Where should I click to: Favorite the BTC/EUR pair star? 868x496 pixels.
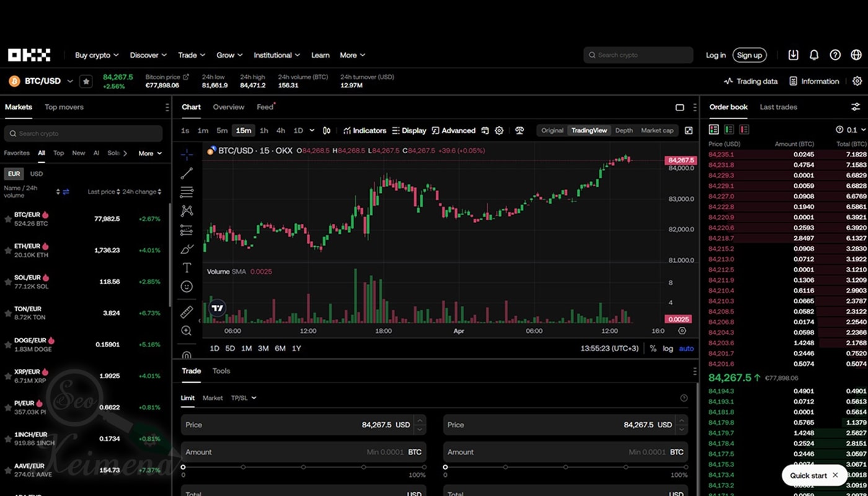(x=8, y=219)
